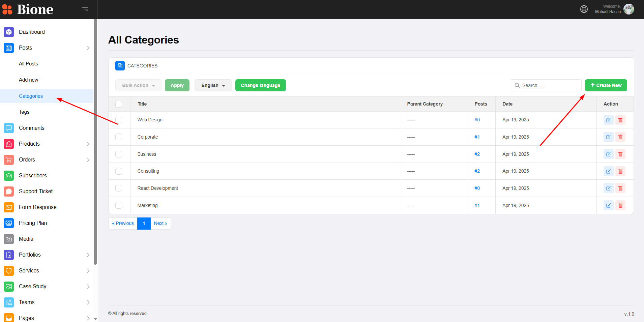The width and height of the screenshot is (644, 322).
Task: Check the Corporate row checkbox
Action: [x=119, y=137]
